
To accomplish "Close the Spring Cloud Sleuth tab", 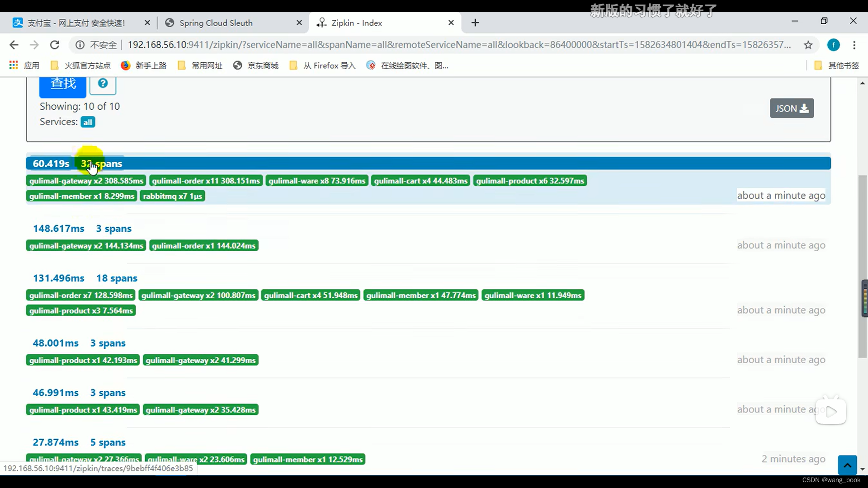I will click(299, 23).
